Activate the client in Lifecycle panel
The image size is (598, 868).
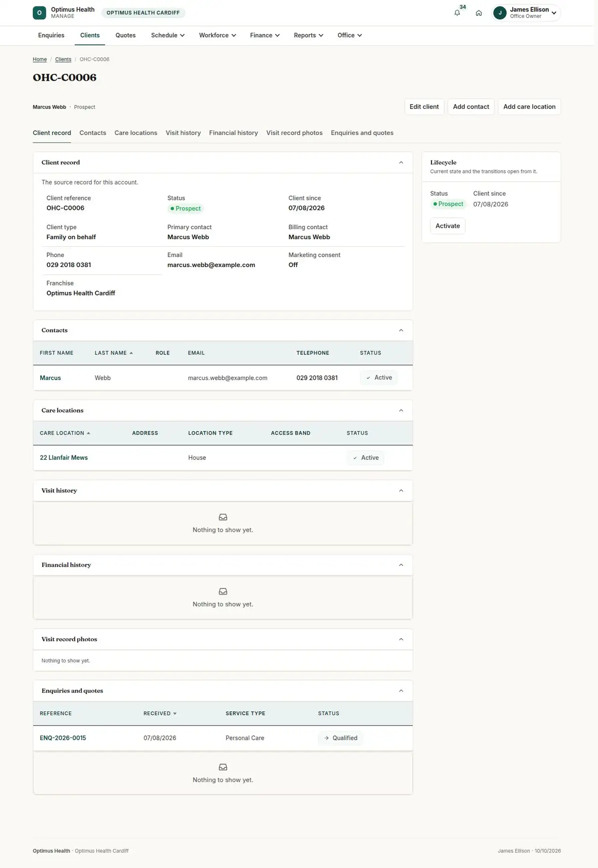pos(448,226)
